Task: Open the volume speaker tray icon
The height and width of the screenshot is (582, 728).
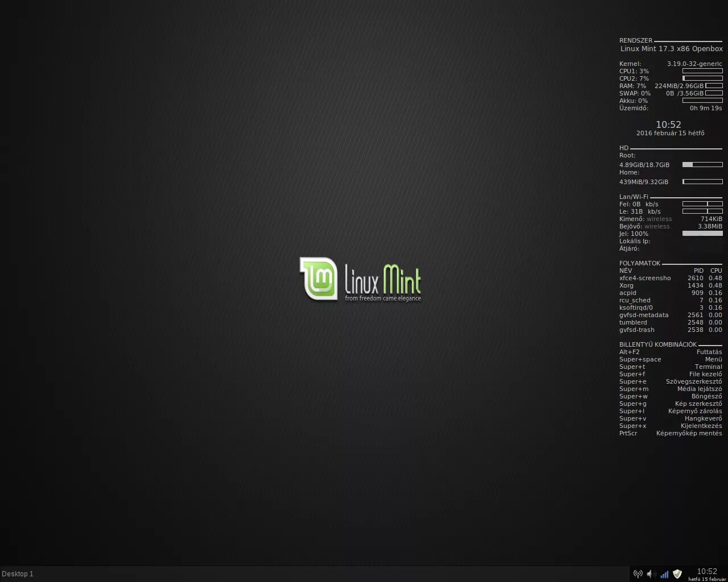Action: [651, 574]
